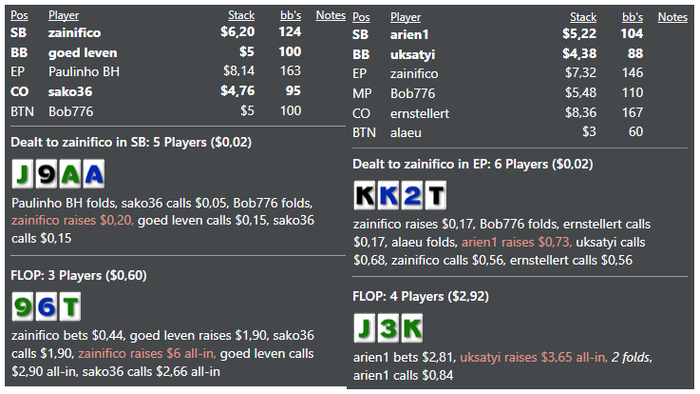
Task: Click the Pos column header in left table
Action: pyautogui.click(x=19, y=15)
